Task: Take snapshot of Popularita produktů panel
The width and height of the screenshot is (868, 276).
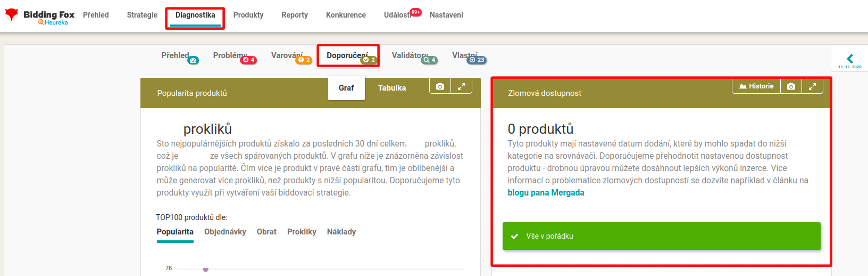Action: pos(440,86)
